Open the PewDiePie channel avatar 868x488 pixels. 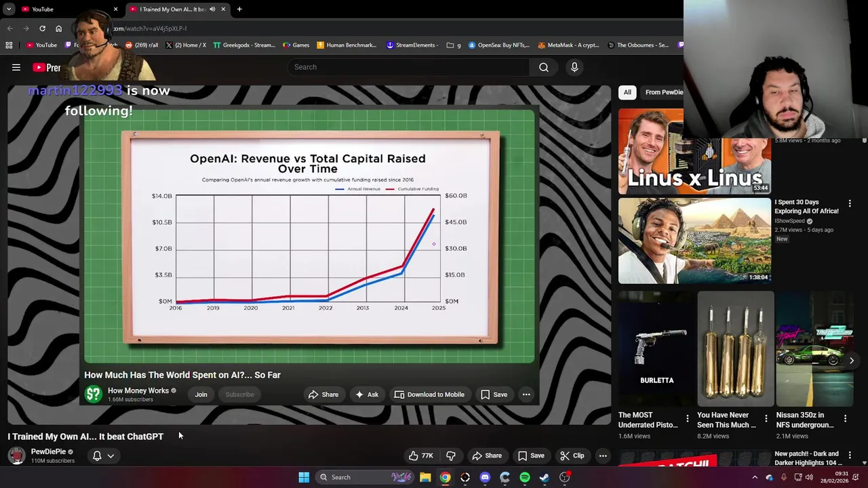(16, 455)
